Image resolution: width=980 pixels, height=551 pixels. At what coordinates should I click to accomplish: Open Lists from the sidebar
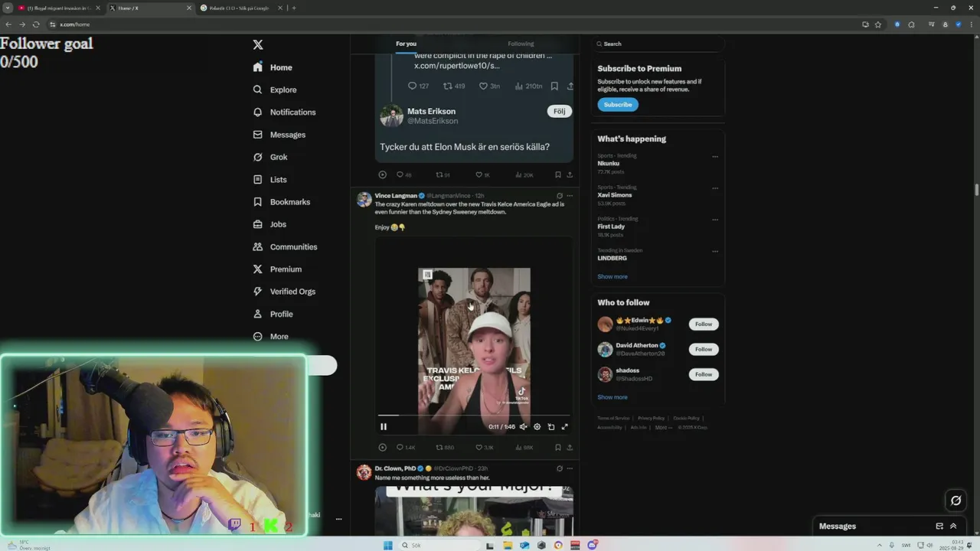coord(269,180)
